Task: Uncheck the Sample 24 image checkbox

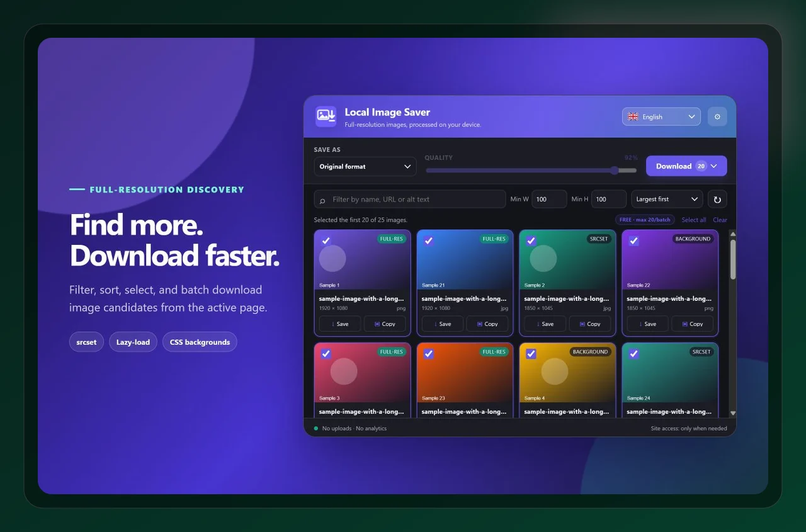Action: 633,354
